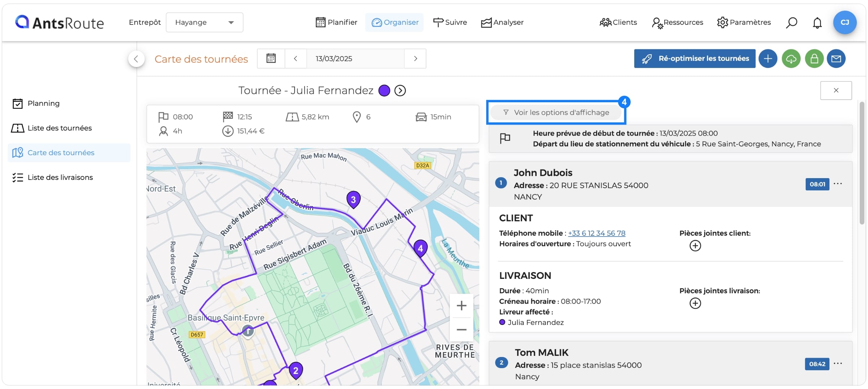This screenshot has width=868, height=389.
Task: Click the 151,44 € cost value
Action: [x=251, y=131]
